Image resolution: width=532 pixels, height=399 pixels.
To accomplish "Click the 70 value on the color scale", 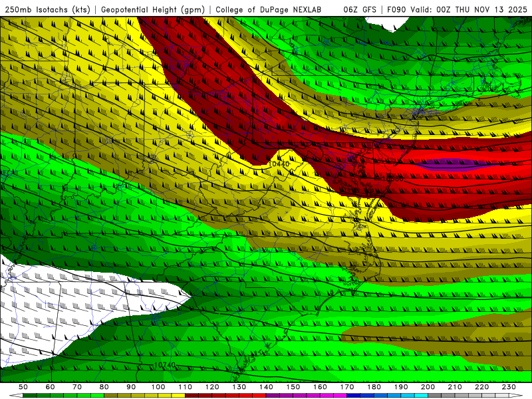I will point(77,387).
